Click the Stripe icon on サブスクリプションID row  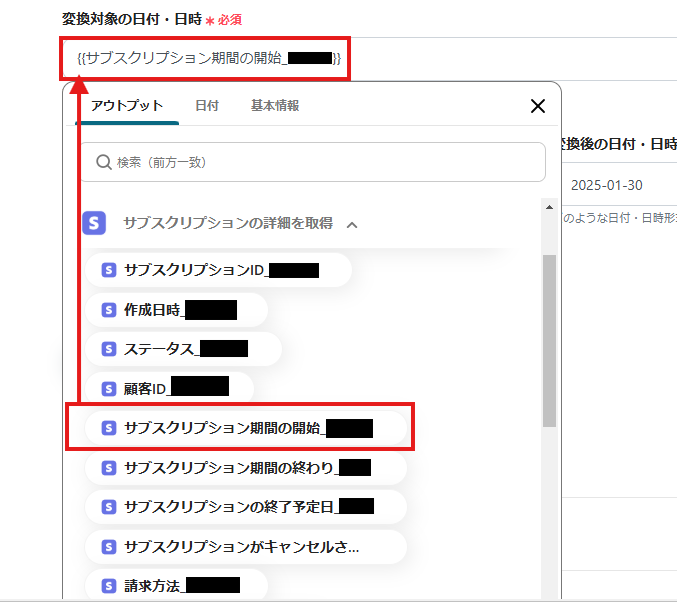point(109,270)
